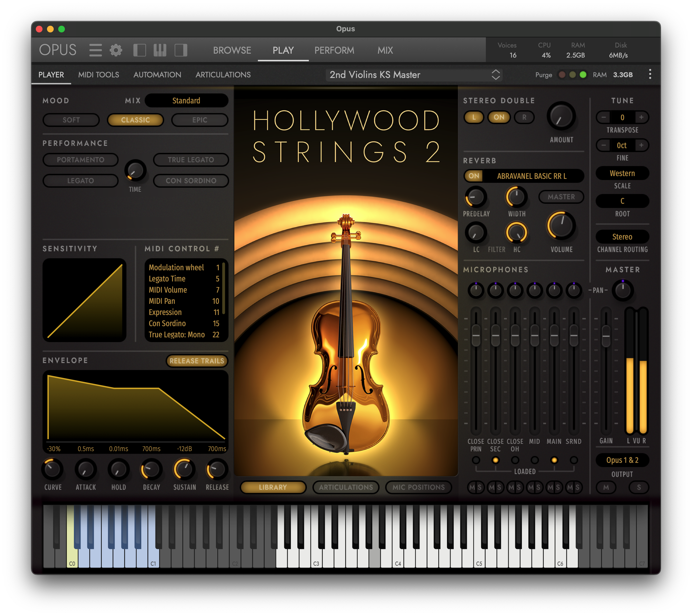Open the Stereo channel routing dropdown

(x=622, y=236)
